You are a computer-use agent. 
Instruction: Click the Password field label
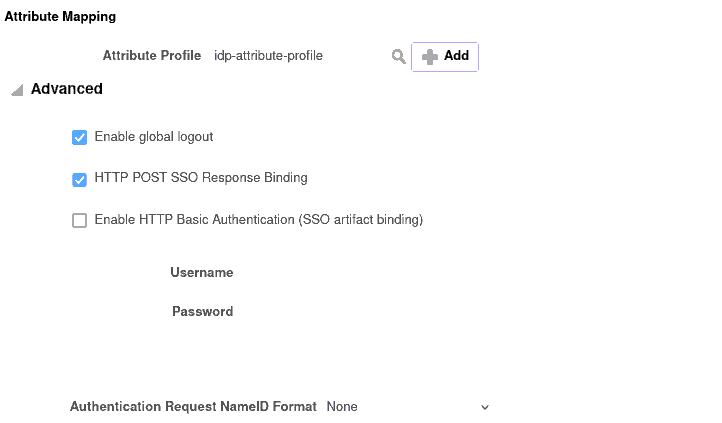pyautogui.click(x=203, y=311)
